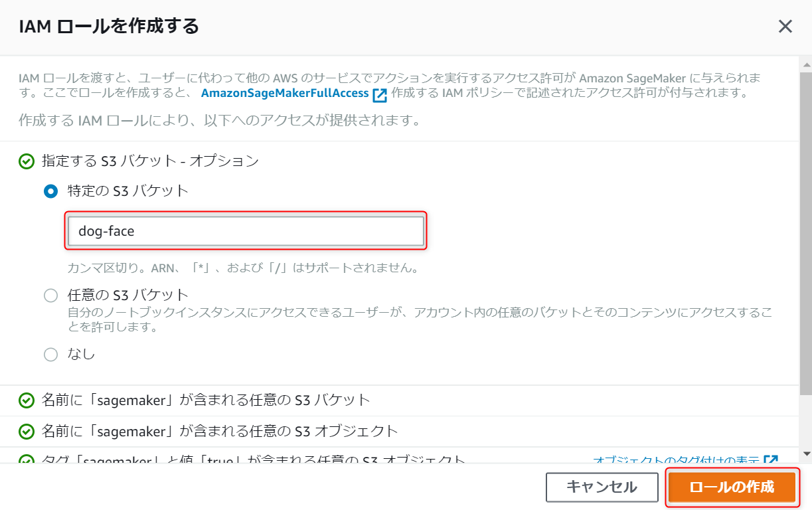Open external link icon beside AmazonSageMakerFullAccess
Viewport: 812px width, 510px height.
coord(380,94)
